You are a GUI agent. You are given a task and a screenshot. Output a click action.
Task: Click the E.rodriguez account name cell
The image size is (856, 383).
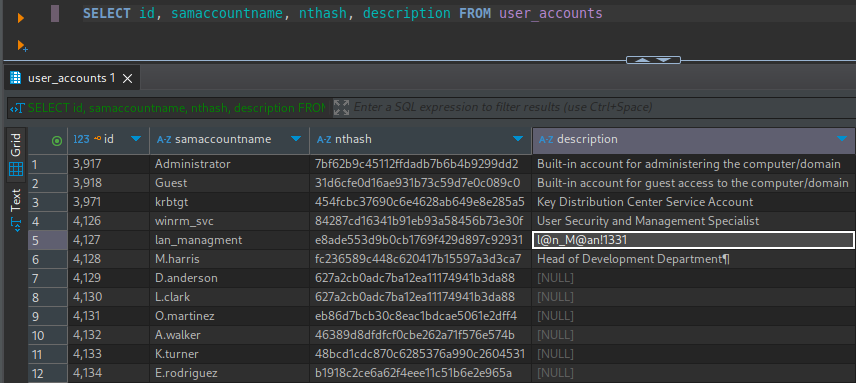point(229,373)
